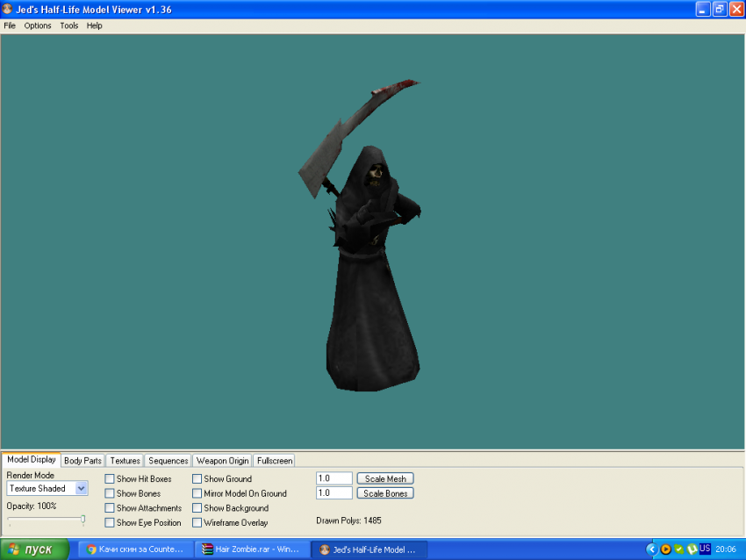Check the Mirror Model On Ground option
The height and width of the screenshot is (560, 746).
(197, 493)
